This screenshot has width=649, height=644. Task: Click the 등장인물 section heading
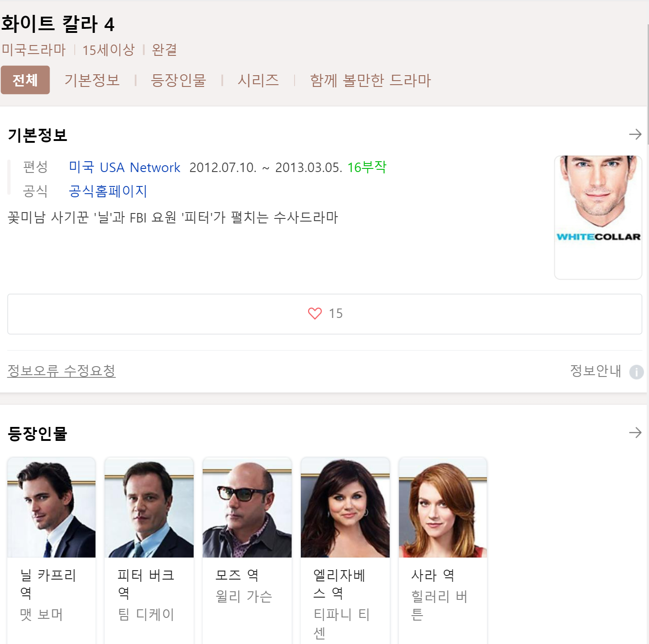pyautogui.click(x=38, y=434)
